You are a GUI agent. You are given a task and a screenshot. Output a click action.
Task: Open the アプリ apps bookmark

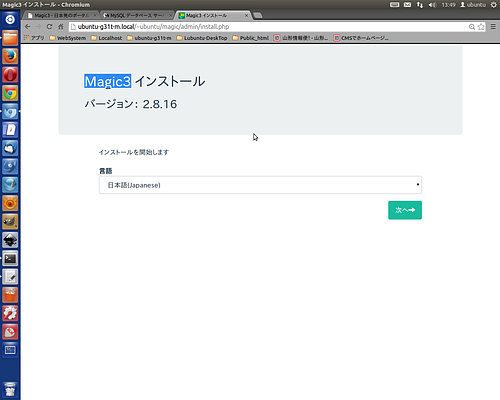point(34,38)
